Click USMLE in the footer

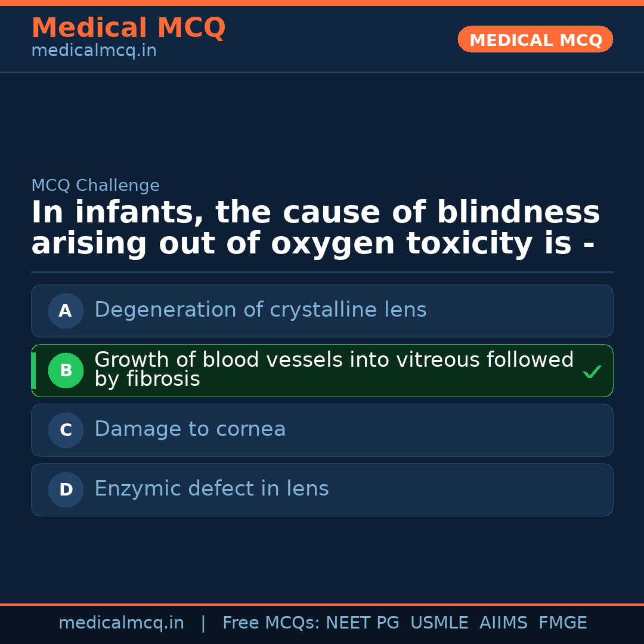(439, 623)
